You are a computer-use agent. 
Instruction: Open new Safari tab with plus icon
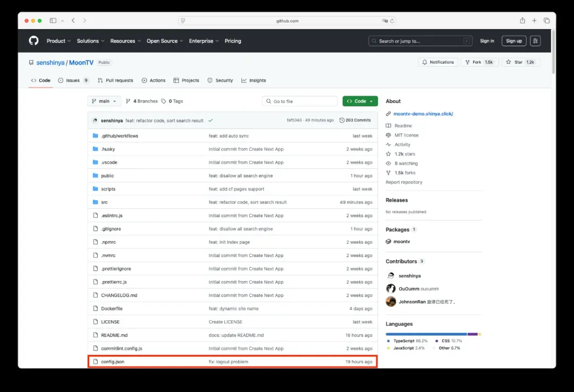[x=535, y=21]
